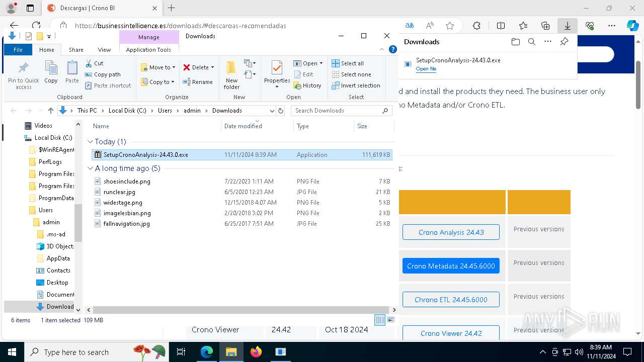This screenshot has width=644, height=362.
Task: Open Quick Access Toolbar customize dropdown
Action: click(49, 36)
